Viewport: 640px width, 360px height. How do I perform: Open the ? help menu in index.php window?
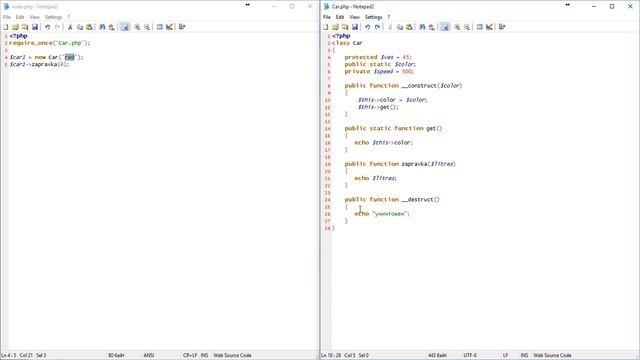69,17
